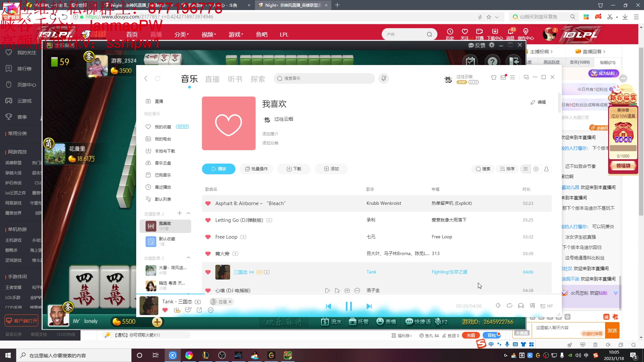Screen dimensions: 644x362
Task: Switch to the 探索 tab
Action: tap(258, 79)
